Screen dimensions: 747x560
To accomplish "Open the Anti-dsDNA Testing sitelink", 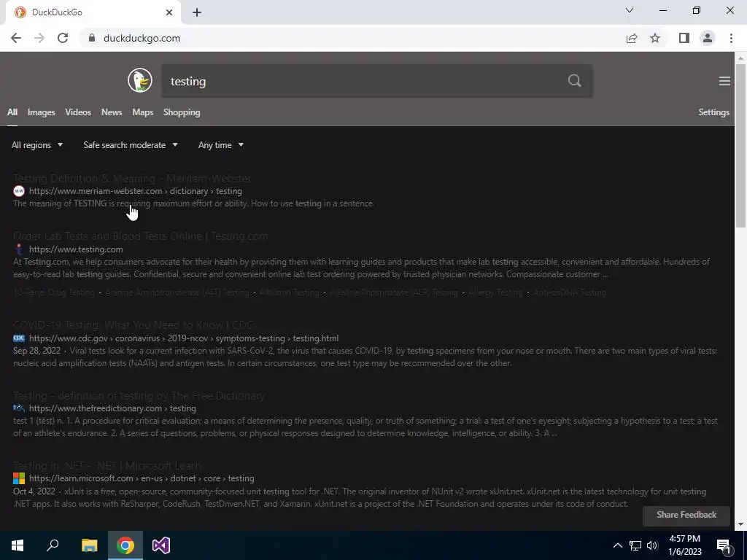I will [x=570, y=292].
